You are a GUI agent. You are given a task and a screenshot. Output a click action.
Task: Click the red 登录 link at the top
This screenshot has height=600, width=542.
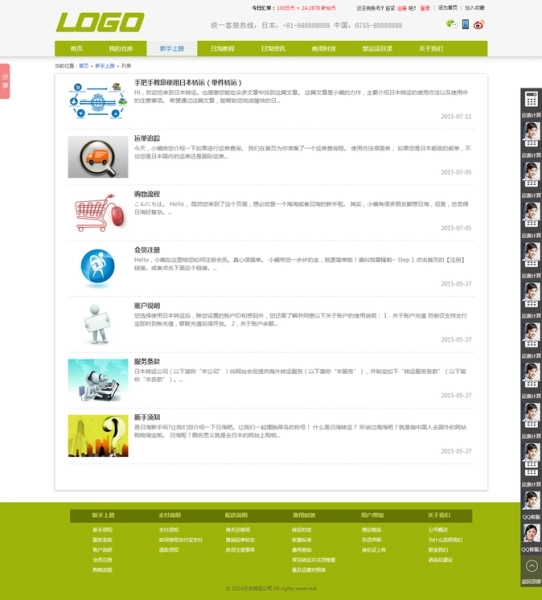pyautogui.click(x=425, y=8)
